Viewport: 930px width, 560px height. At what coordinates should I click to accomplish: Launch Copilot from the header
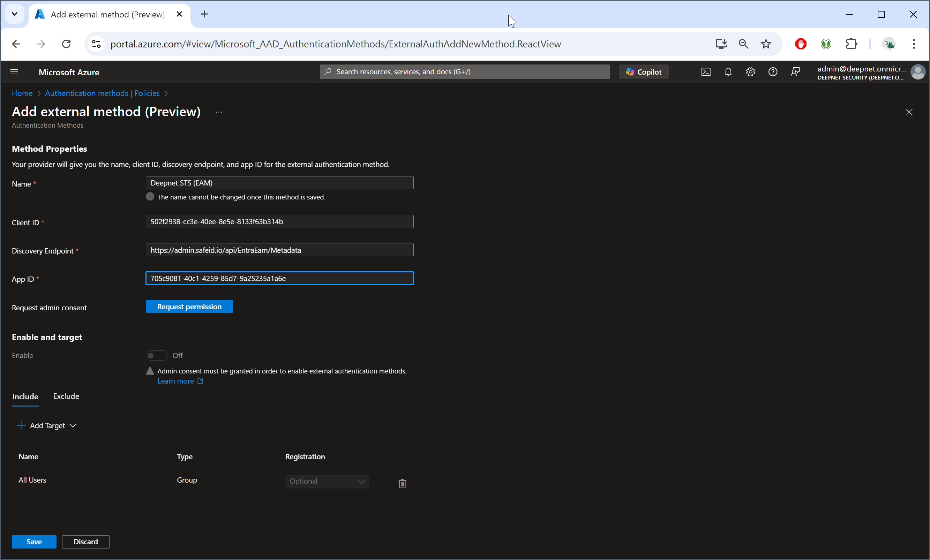tap(643, 72)
